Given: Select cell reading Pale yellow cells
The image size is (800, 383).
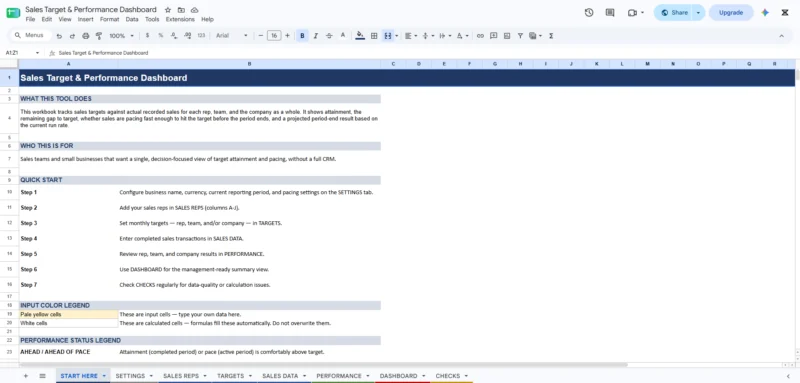Looking at the screenshot, I should [68, 315].
